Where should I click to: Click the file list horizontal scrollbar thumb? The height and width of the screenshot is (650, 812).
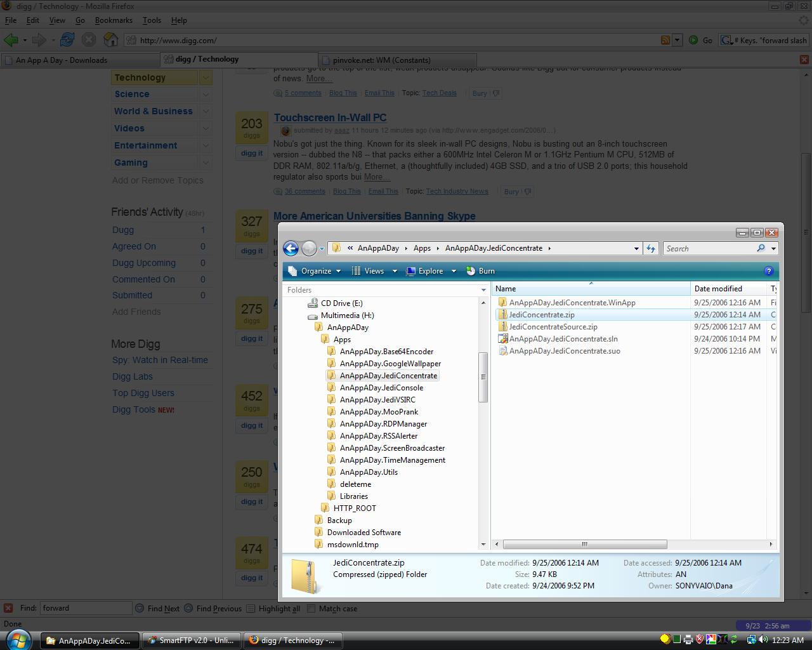(585, 544)
